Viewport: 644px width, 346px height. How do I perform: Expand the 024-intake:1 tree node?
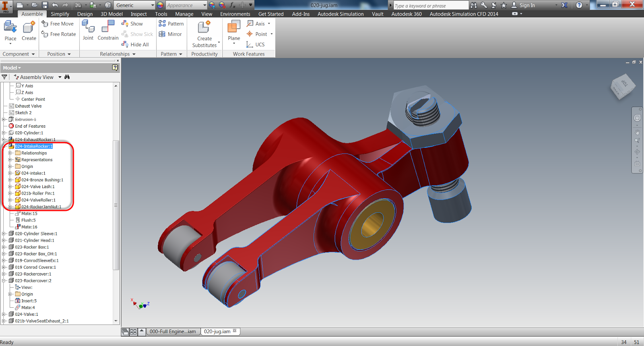(10, 173)
